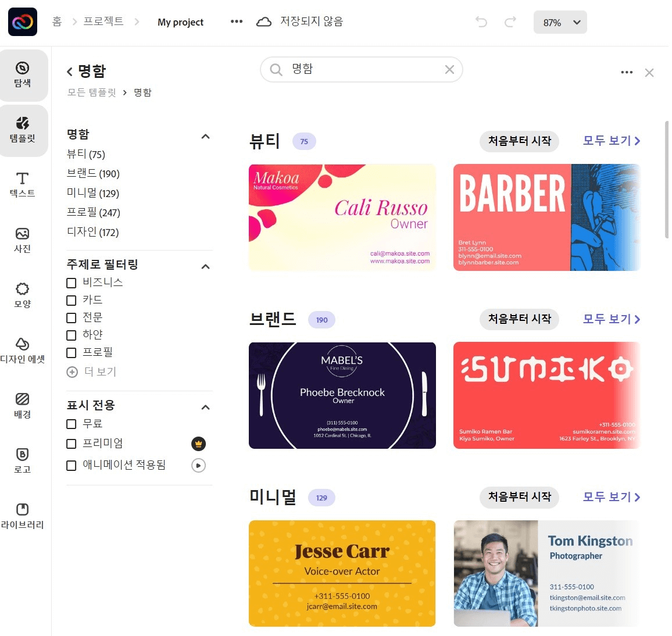Click 모든 템플릿 breadcrumb link

[92, 92]
